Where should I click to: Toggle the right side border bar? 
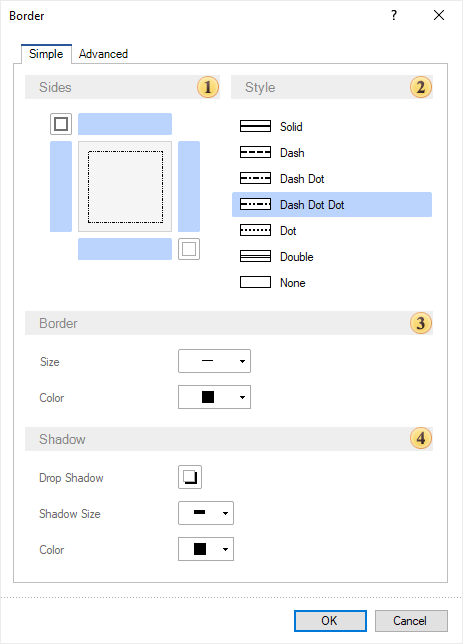189,186
